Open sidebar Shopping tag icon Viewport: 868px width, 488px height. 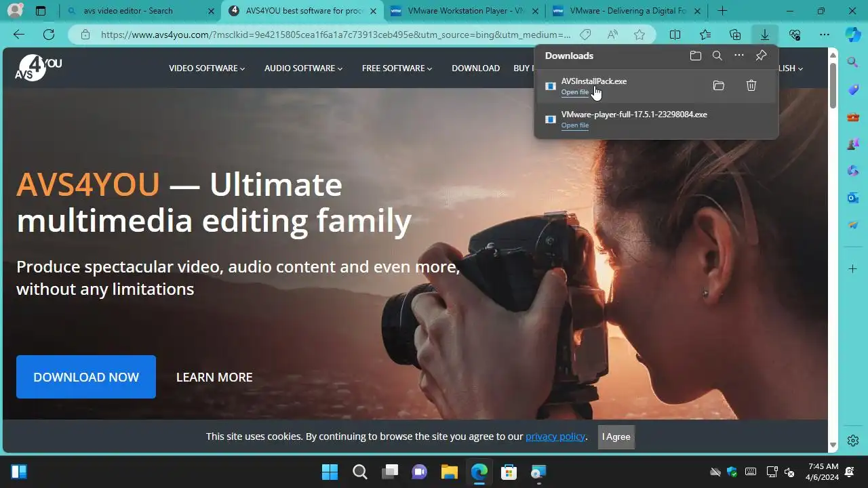[x=853, y=89]
